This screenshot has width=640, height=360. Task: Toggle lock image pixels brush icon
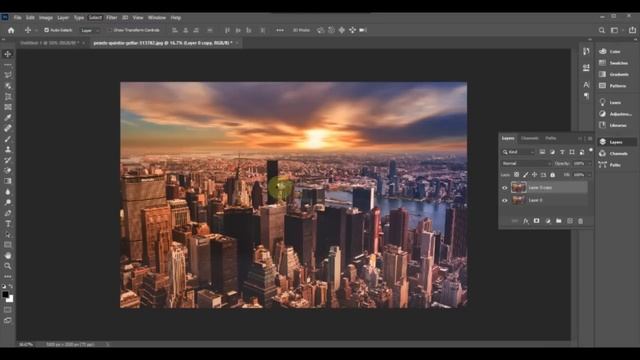pyautogui.click(x=526, y=175)
